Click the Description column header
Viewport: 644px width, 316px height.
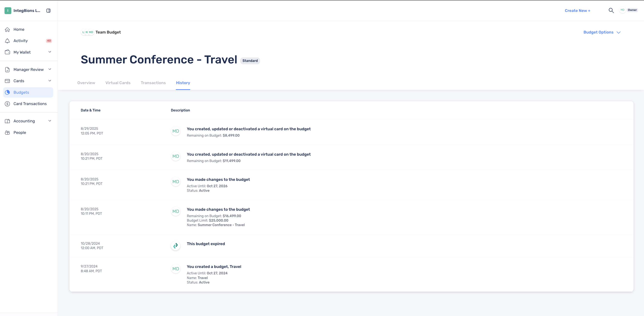180,110
